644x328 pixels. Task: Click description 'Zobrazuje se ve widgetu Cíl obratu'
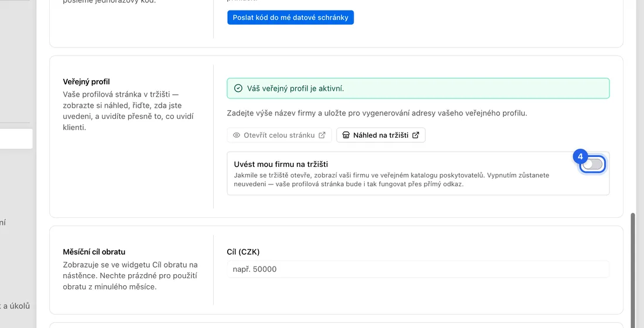(130, 276)
